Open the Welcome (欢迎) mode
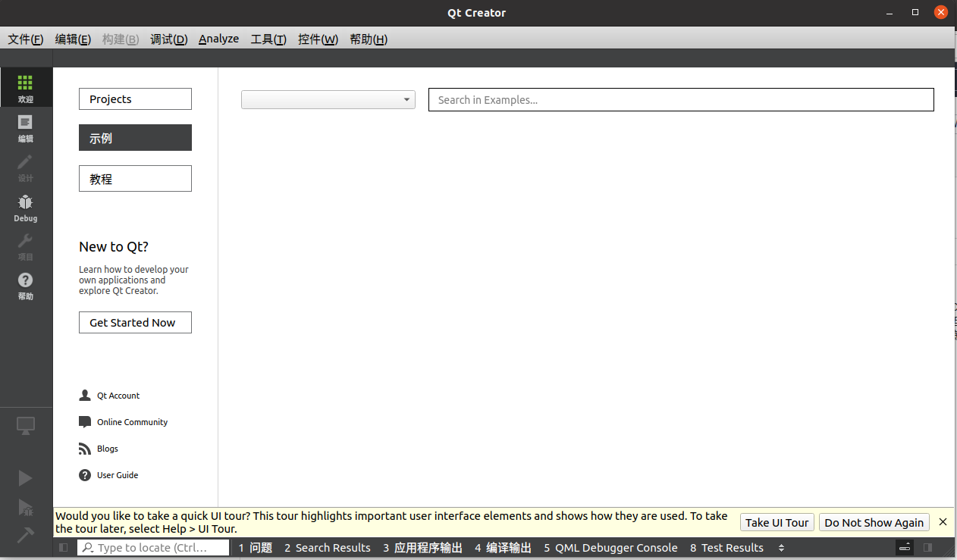The height and width of the screenshot is (560, 957). pos(26,88)
